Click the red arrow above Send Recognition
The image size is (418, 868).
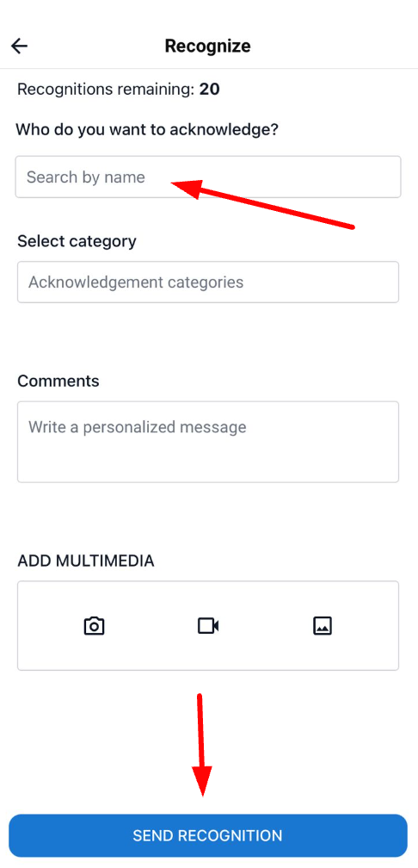click(202, 745)
